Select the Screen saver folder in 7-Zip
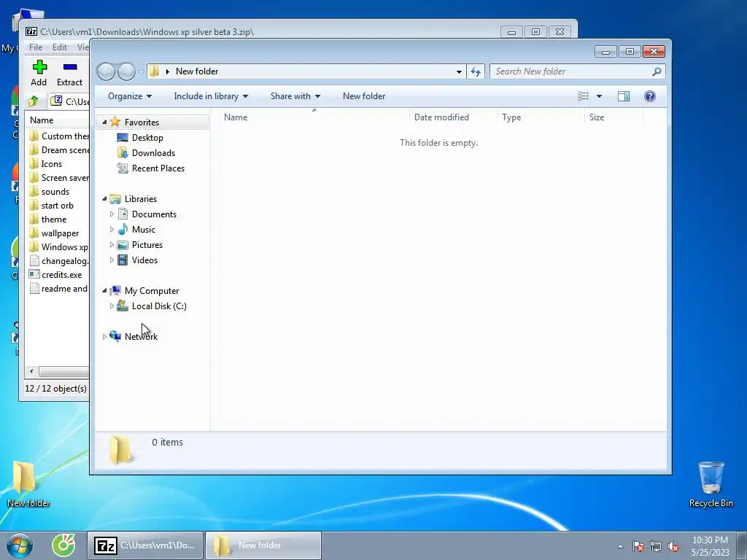This screenshot has height=560, width=747. 58,178
